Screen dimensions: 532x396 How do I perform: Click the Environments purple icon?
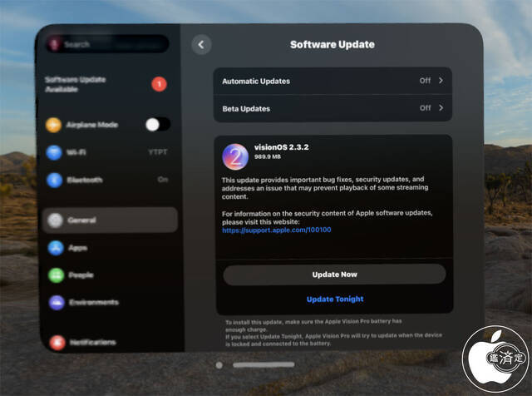click(57, 302)
